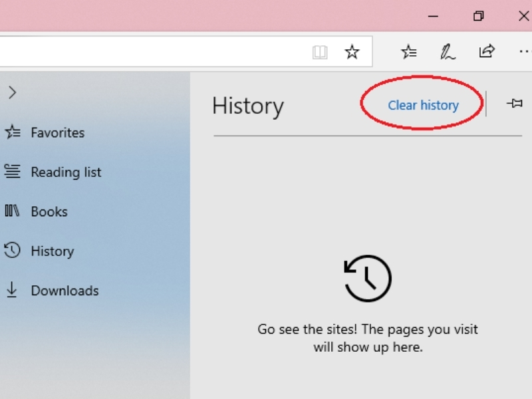Restore down the browser window
The image size is (532, 399).
478,16
